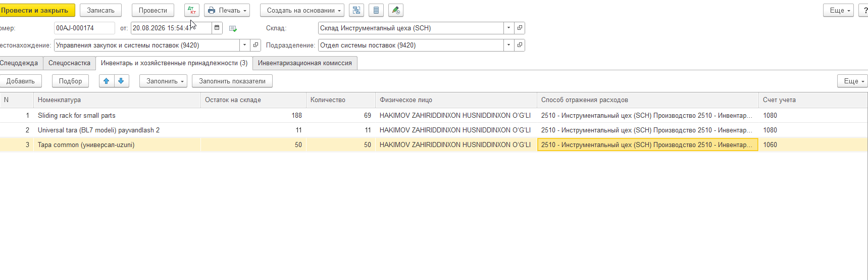868x280 pixels.
Task: Open the help question mark button
Action: pyautogui.click(x=864, y=10)
